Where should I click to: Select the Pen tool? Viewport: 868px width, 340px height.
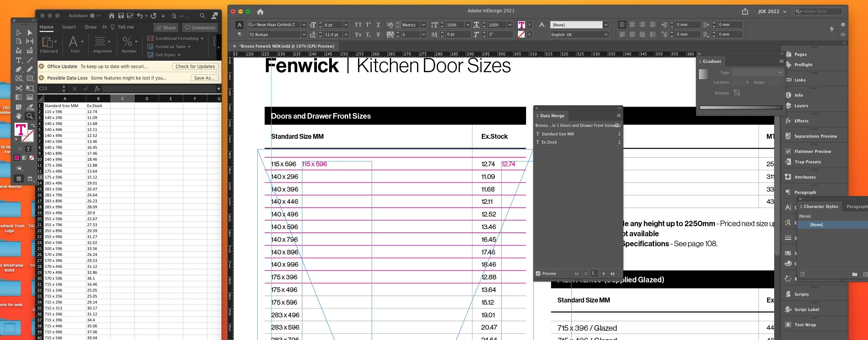[19, 69]
